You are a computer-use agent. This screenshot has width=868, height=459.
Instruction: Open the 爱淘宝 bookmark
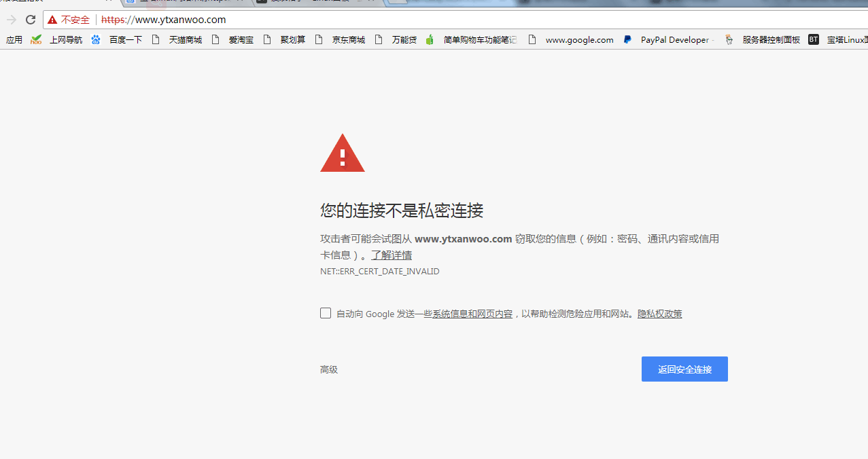tap(240, 39)
